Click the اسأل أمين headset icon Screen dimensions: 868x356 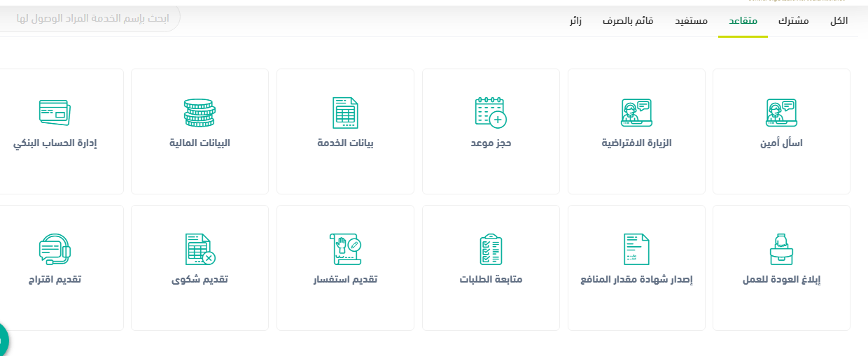click(781, 113)
